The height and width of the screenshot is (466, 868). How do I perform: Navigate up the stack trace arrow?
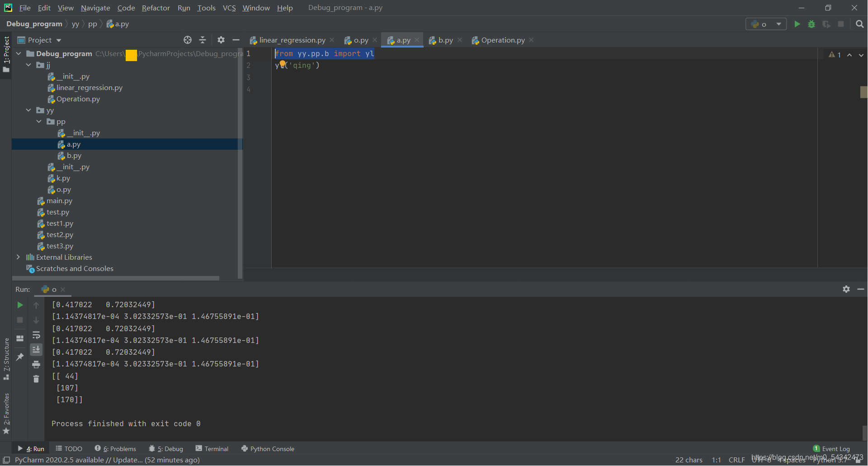36,305
